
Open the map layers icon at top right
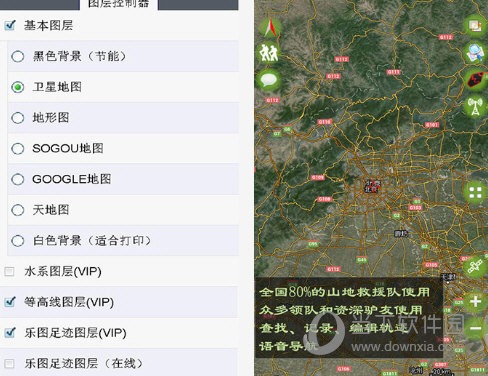click(476, 26)
